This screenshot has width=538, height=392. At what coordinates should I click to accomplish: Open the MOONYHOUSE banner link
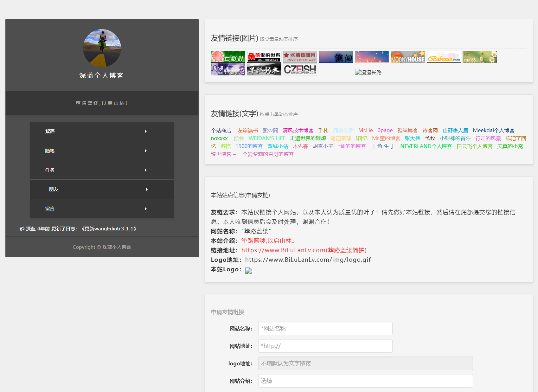[408, 57]
